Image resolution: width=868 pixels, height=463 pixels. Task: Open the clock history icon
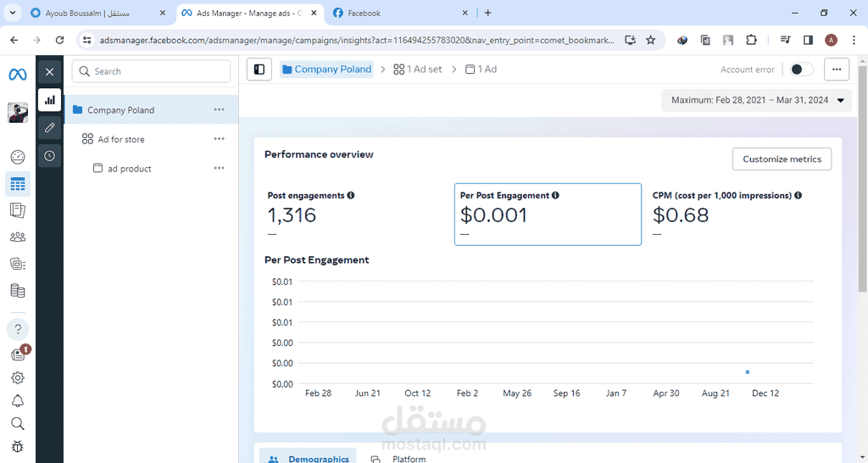tap(49, 156)
